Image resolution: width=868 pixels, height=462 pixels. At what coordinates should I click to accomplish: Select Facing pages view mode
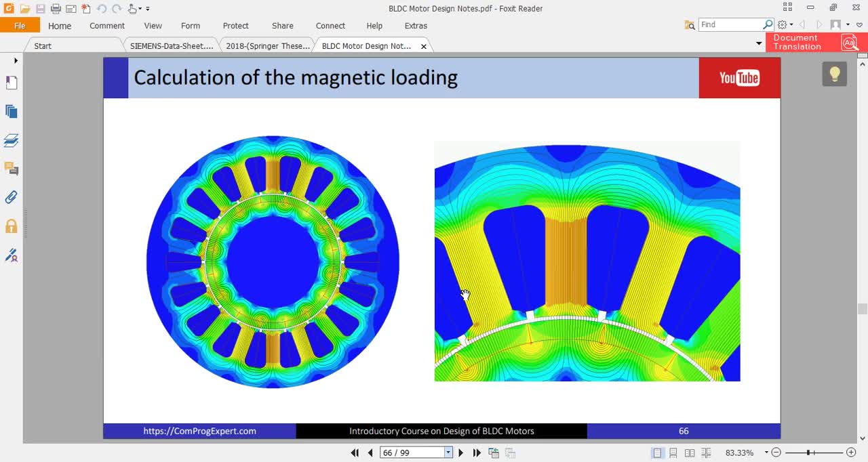tap(690, 453)
